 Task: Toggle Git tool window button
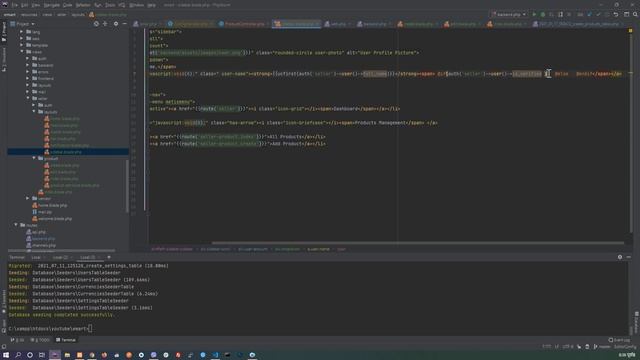click(x=17, y=340)
